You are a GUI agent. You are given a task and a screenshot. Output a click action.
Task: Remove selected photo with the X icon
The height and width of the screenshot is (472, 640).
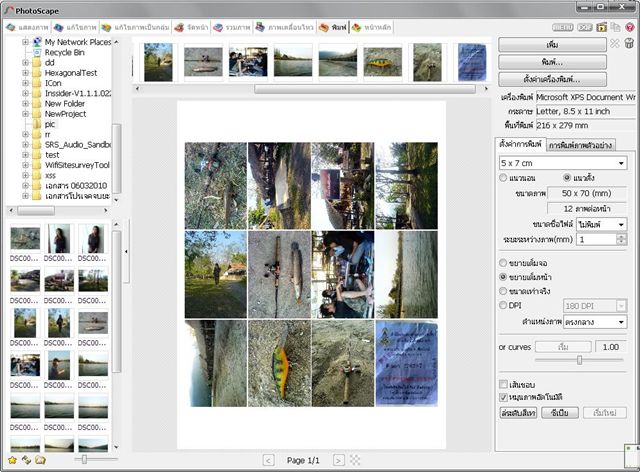pyautogui.click(x=615, y=43)
